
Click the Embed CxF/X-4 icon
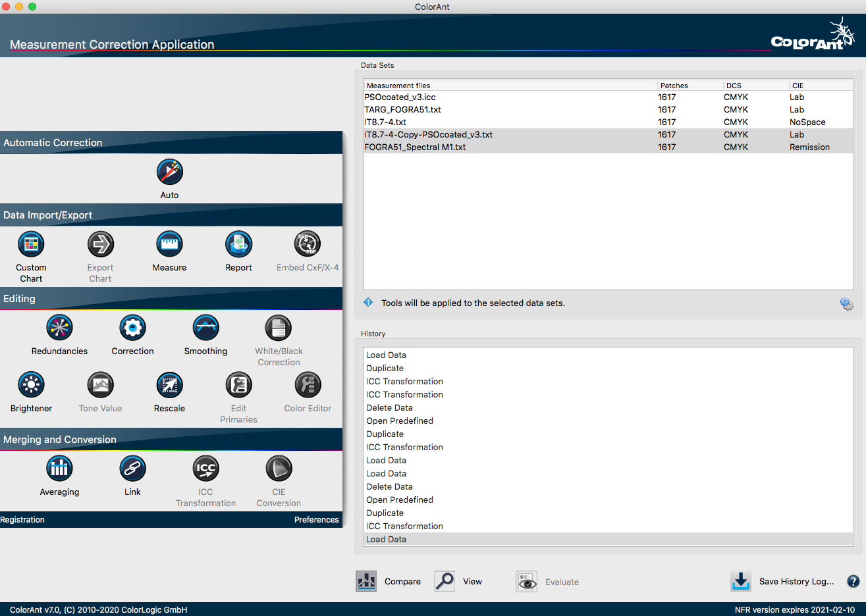308,244
